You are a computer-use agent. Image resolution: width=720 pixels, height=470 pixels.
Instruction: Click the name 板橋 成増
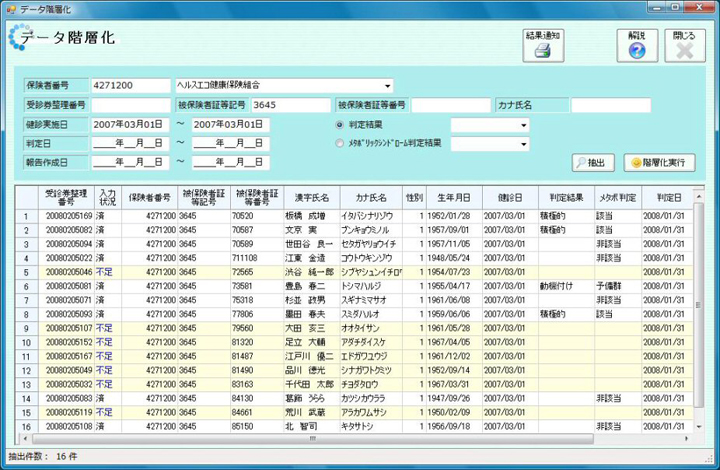pos(305,216)
